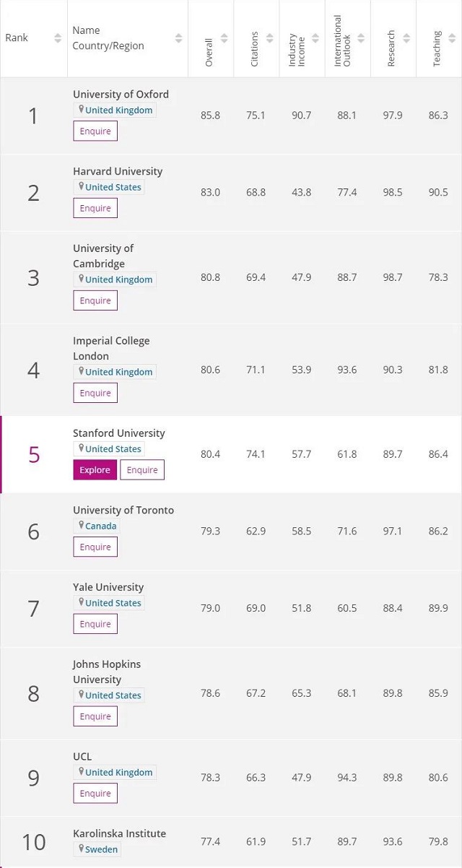The height and width of the screenshot is (868, 462).
Task: Click the sort icon on Industry Income column
Action: [x=314, y=38]
